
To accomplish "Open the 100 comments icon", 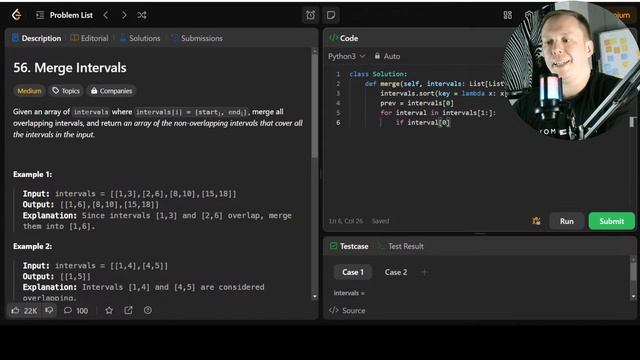I will click(76, 311).
